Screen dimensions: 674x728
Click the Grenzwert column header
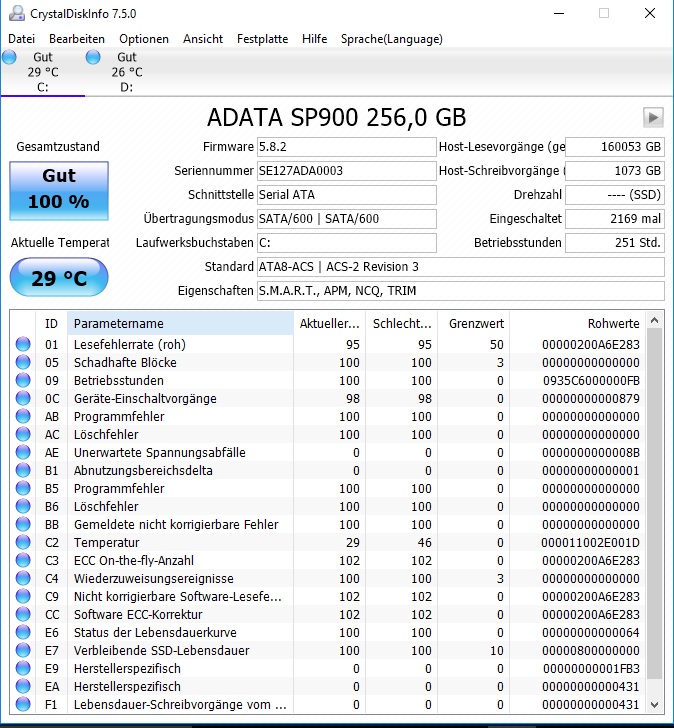(474, 324)
